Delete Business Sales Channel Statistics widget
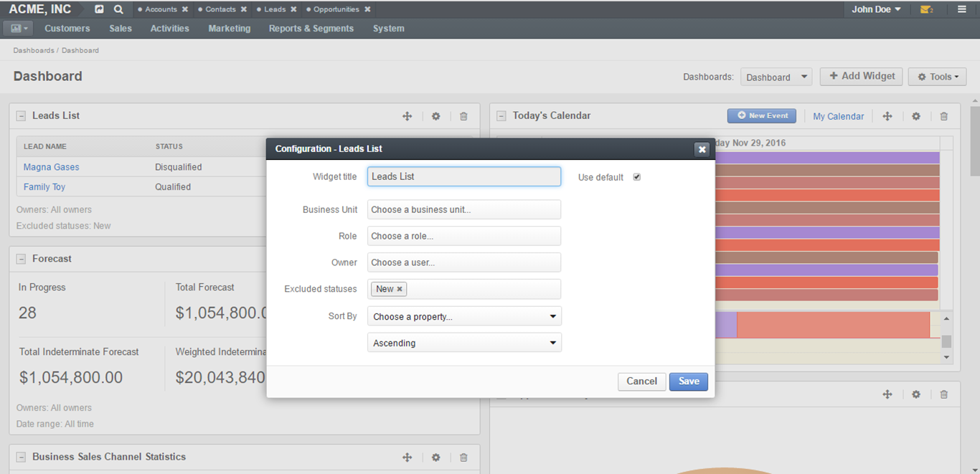The width and height of the screenshot is (980, 474). (463, 458)
